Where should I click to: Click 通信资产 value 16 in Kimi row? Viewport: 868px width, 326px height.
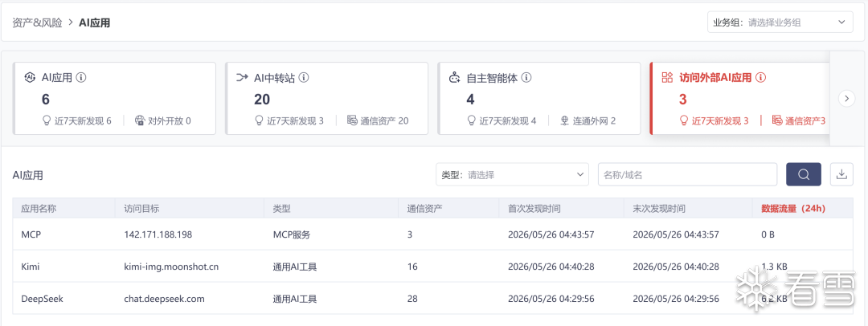coord(412,267)
